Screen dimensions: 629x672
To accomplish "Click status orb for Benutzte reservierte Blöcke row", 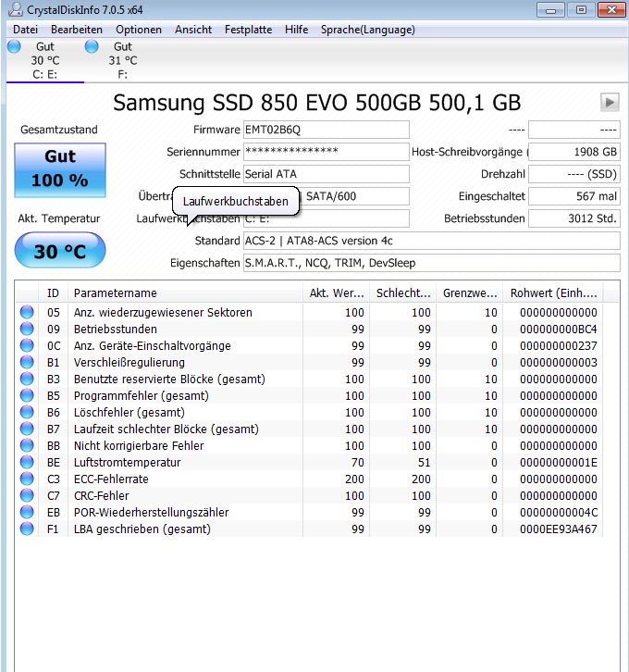I will click(27, 379).
